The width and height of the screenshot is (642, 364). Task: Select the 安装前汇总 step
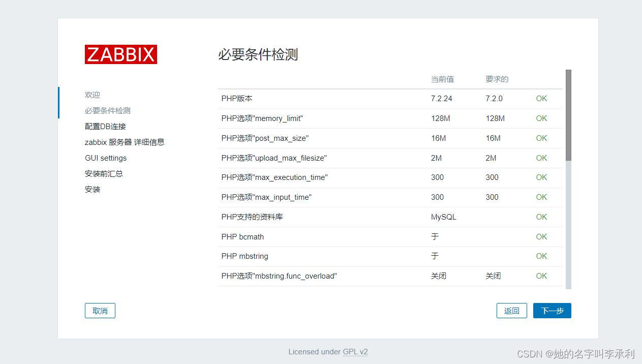[x=104, y=173]
